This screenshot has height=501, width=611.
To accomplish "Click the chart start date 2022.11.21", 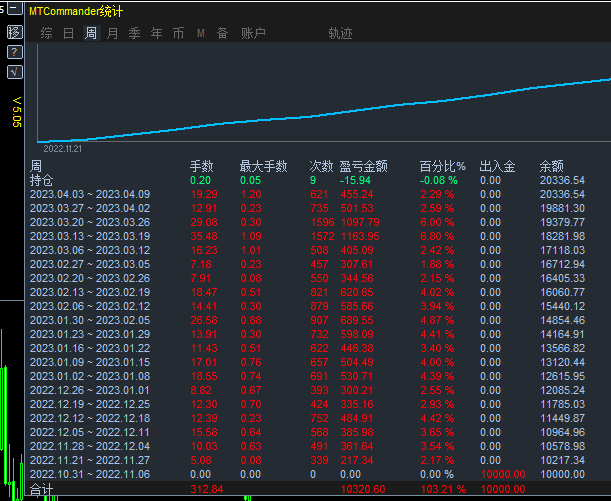I will click(x=63, y=149).
